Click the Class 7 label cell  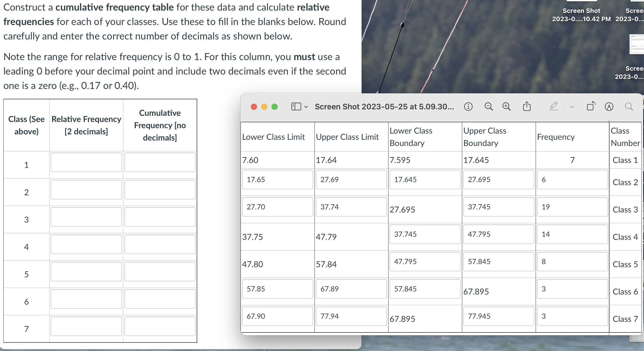[x=625, y=319]
